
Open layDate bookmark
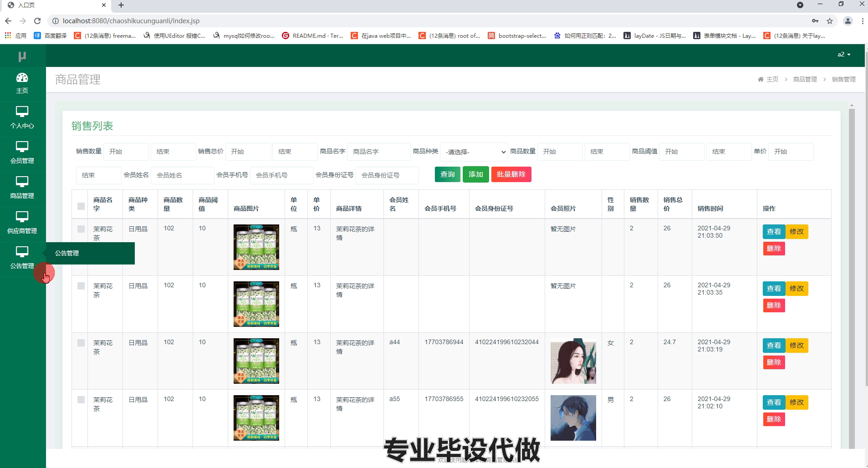tap(655, 36)
